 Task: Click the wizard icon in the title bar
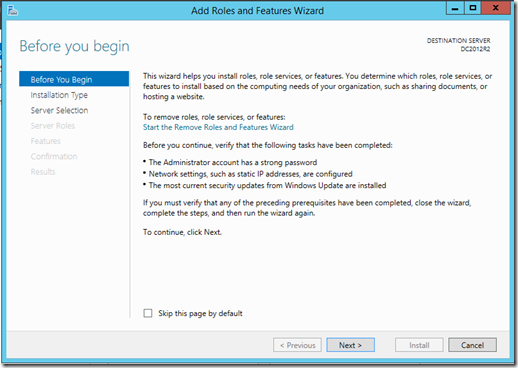click(12, 11)
